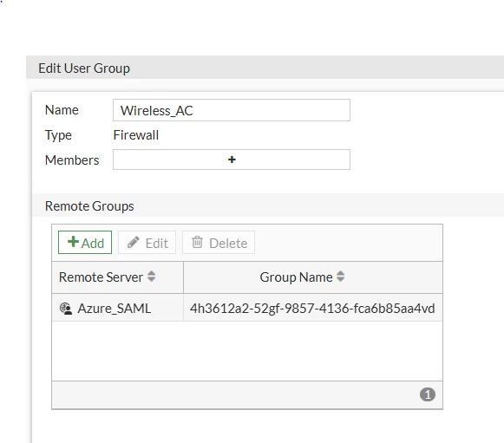Click the Edit User Group title
Image resolution: width=504 pixels, height=443 pixels.
click(84, 68)
